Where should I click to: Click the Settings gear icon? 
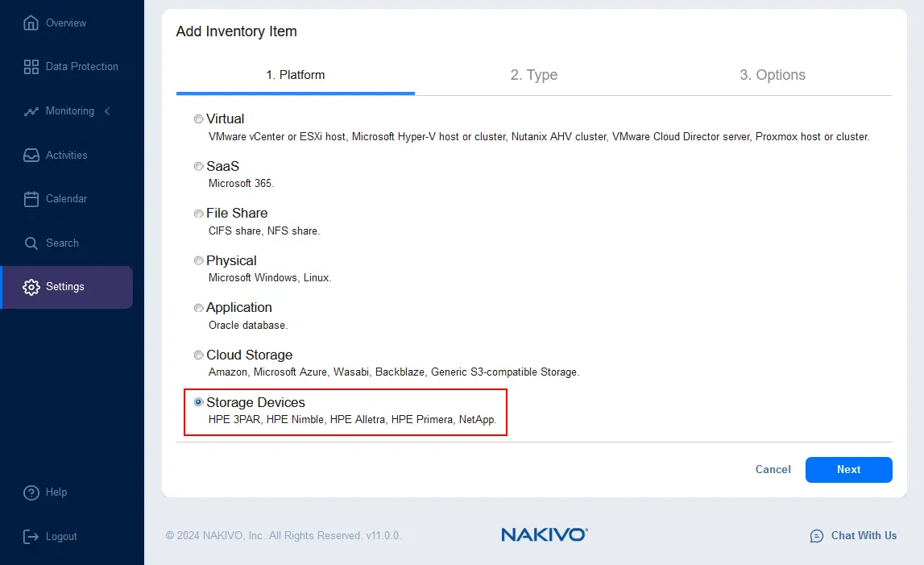click(x=31, y=287)
